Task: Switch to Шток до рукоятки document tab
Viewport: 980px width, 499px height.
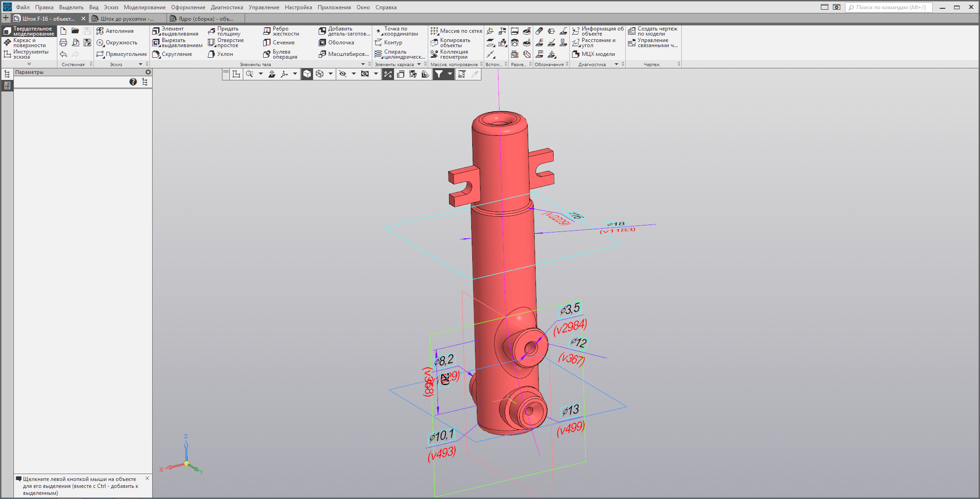Action: click(127, 18)
